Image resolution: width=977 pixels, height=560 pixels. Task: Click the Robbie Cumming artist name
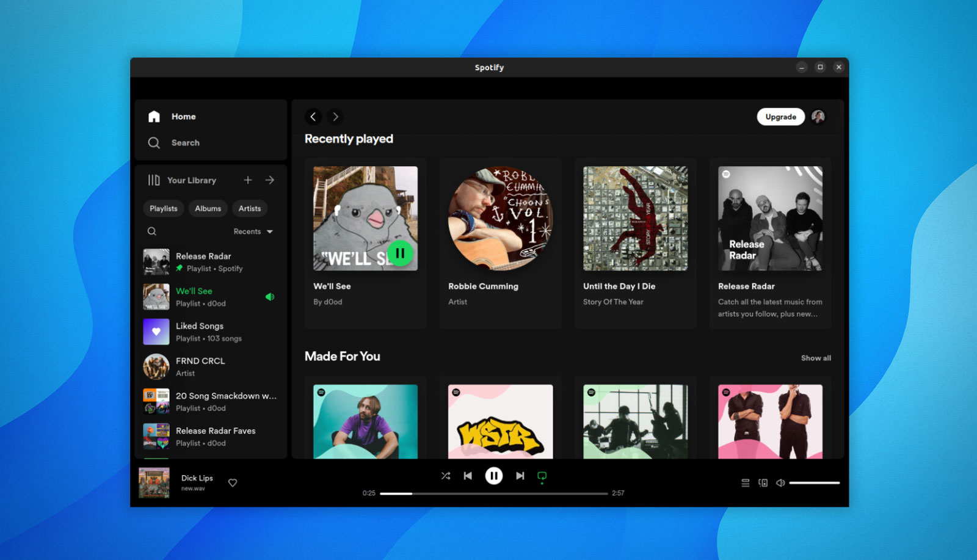point(483,286)
